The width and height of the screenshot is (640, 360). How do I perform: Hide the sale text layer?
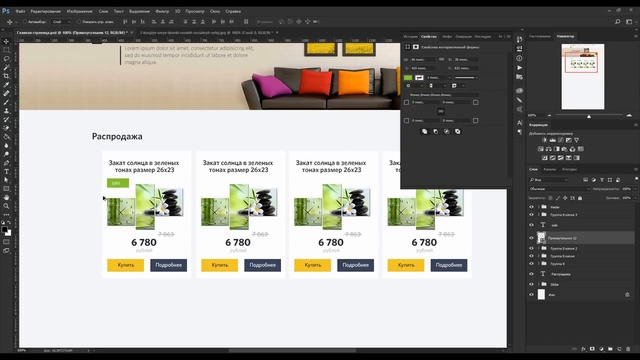click(x=531, y=225)
